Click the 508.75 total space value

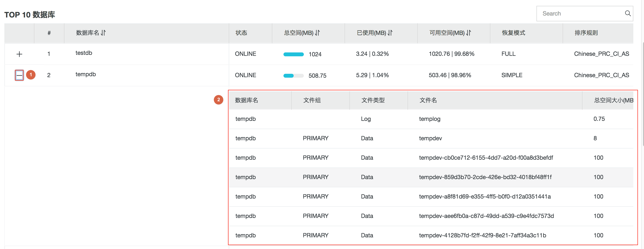click(317, 76)
